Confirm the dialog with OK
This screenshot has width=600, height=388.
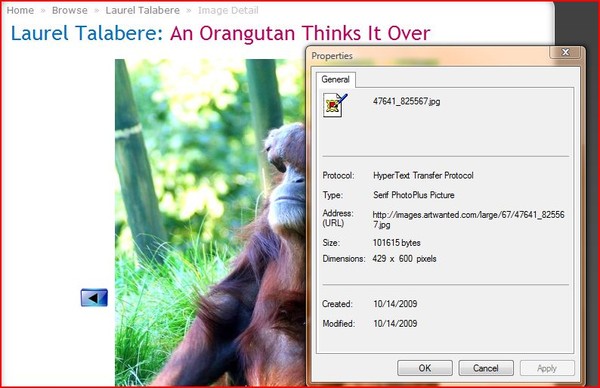point(425,368)
